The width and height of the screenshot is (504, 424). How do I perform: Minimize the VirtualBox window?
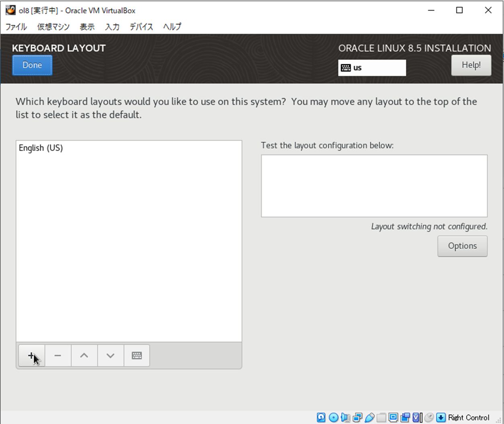click(x=431, y=10)
